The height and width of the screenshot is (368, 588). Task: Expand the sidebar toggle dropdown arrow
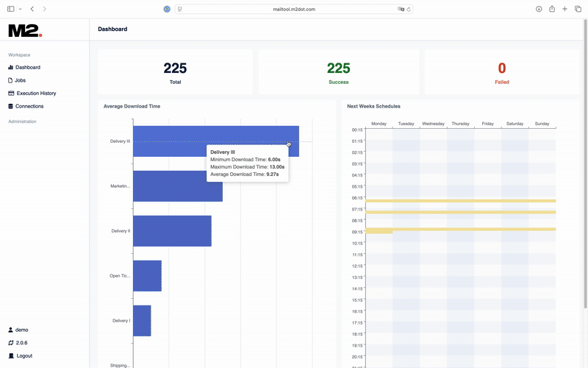click(x=20, y=9)
